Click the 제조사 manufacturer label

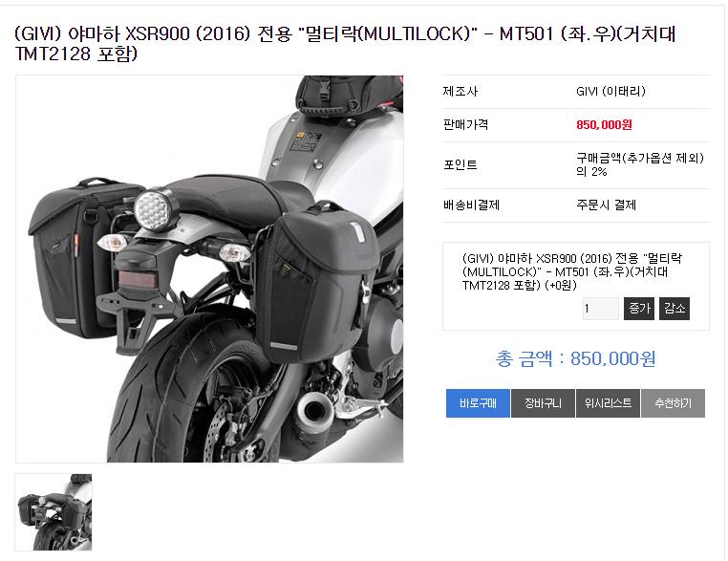coord(460,91)
